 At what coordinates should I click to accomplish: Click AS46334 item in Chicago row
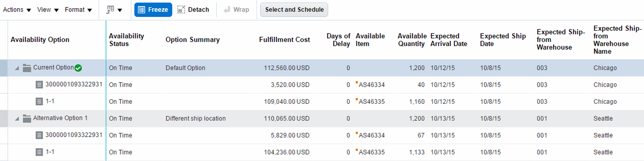point(372,85)
